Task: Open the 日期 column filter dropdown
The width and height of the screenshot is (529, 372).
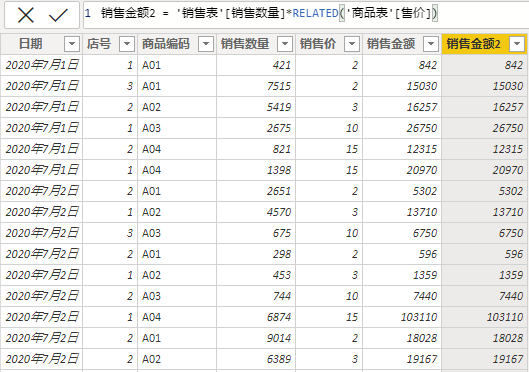Action: point(72,44)
